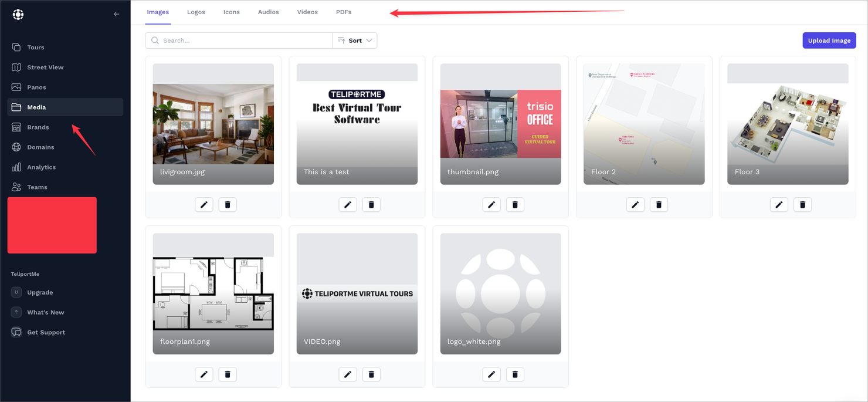Open the Upgrade option in sidebar
Image resolution: width=868 pixels, height=402 pixels.
pos(40,292)
